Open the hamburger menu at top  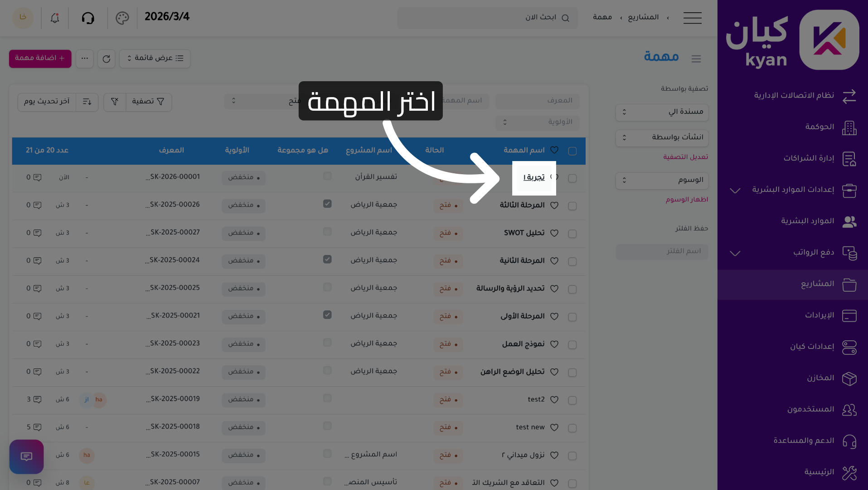(x=692, y=18)
